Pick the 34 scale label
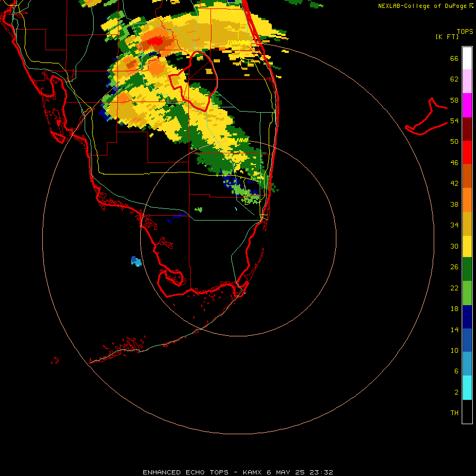476x476 pixels. 454,225
